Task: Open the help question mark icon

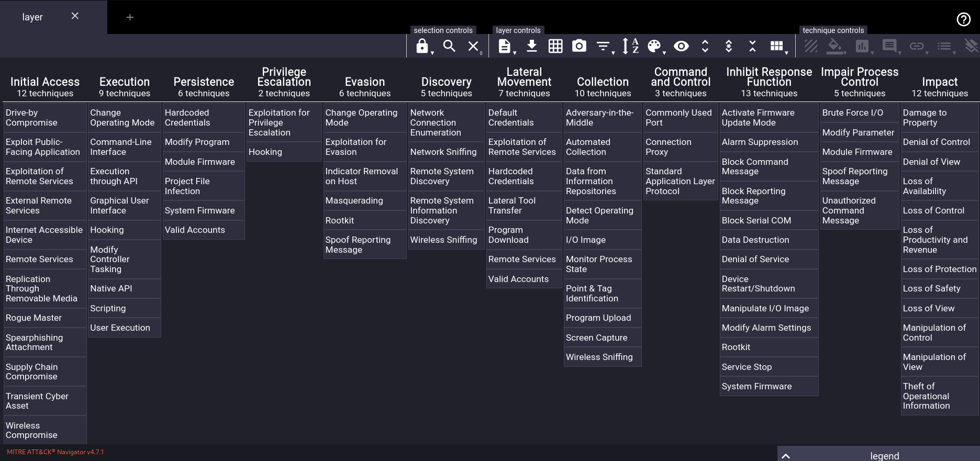Action: [963, 19]
